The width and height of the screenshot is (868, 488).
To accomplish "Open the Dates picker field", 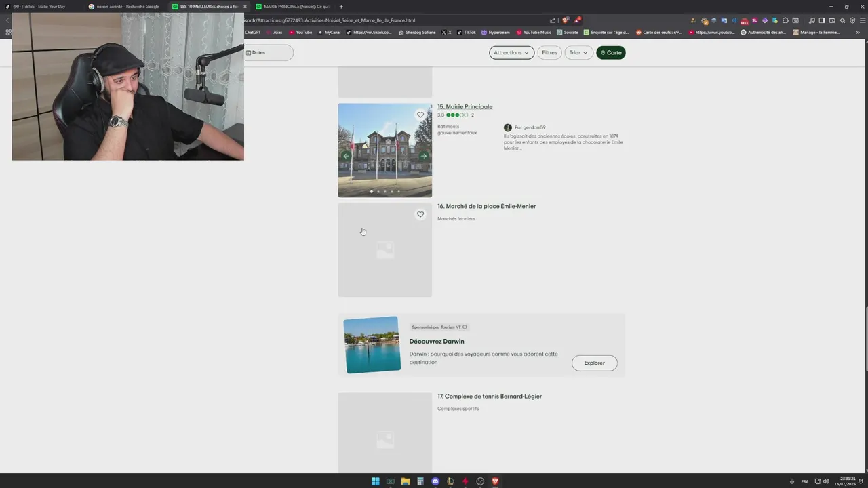I will coord(269,52).
